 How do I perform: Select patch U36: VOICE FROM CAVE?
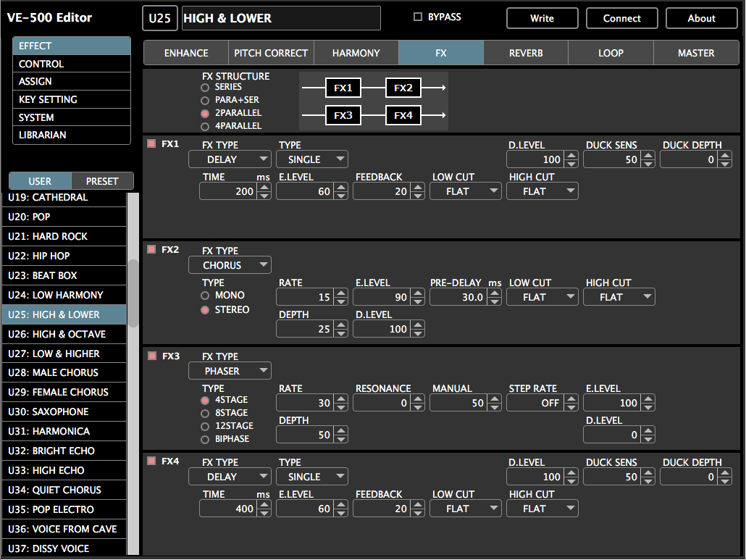click(64, 529)
